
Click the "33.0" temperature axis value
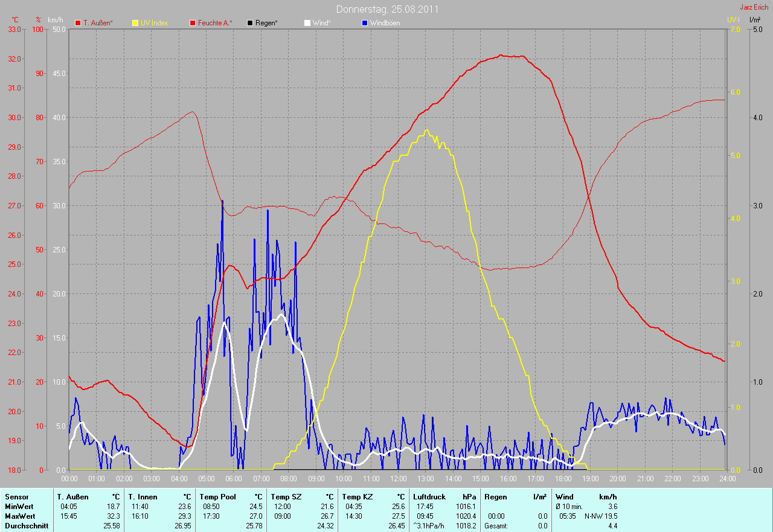[x=14, y=29]
